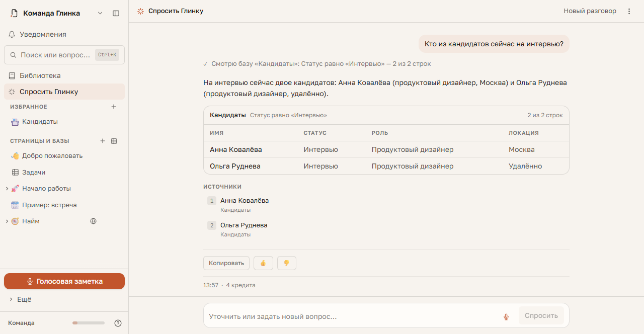
Task: Open the three-dot conversation menu
Action: point(629,11)
